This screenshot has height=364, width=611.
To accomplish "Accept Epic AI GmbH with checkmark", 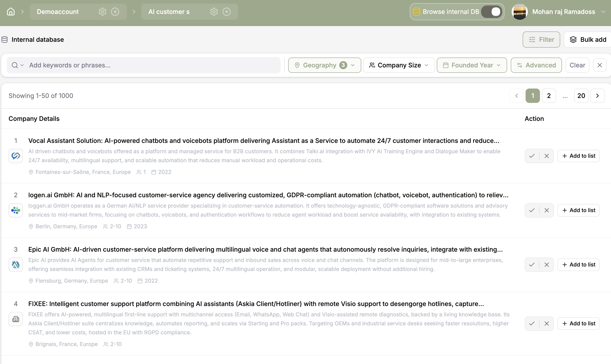I will coord(532,265).
